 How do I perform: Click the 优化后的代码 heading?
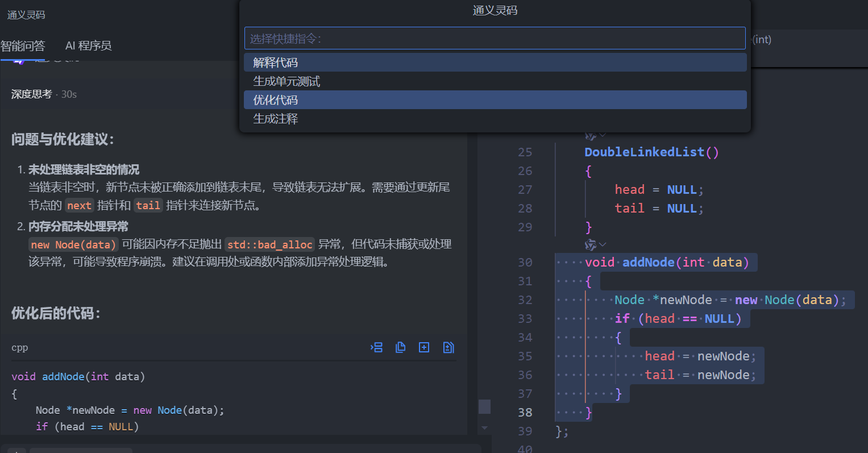pos(56,313)
